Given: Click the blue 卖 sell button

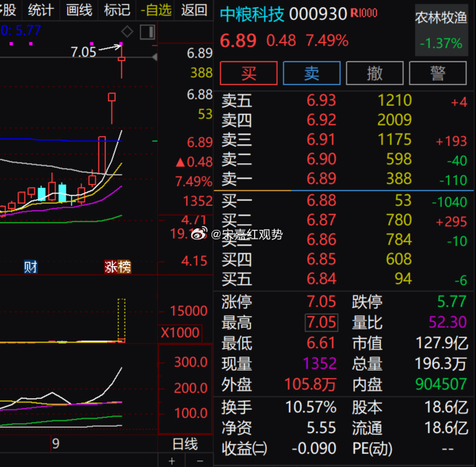Looking at the screenshot, I should click(312, 73).
